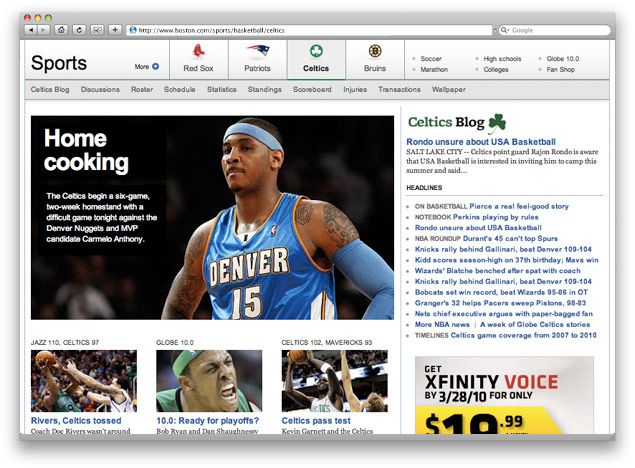Open Durant's 45 can't top Spurs
The image size is (635, 468).
pyautogui.click(x=510, y=239)
